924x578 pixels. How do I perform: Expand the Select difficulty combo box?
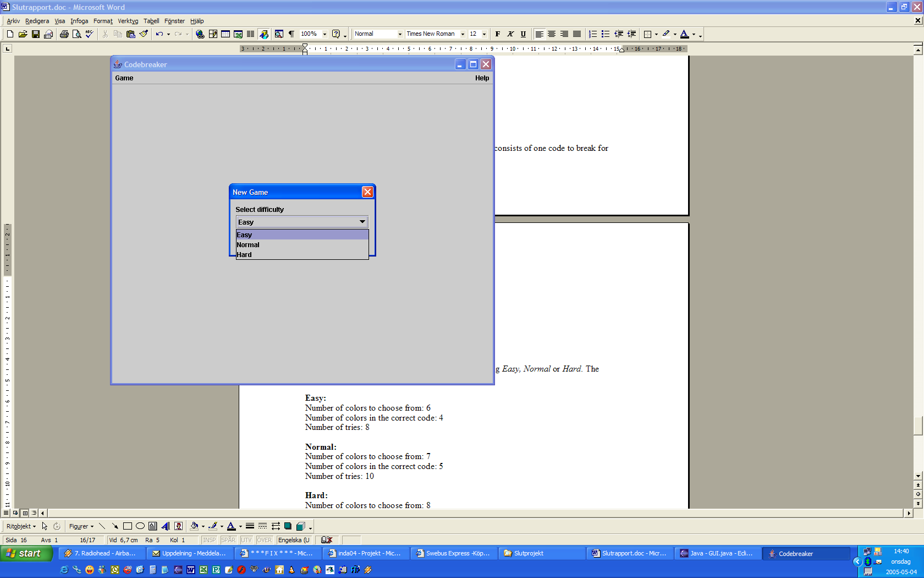(362, 222)
